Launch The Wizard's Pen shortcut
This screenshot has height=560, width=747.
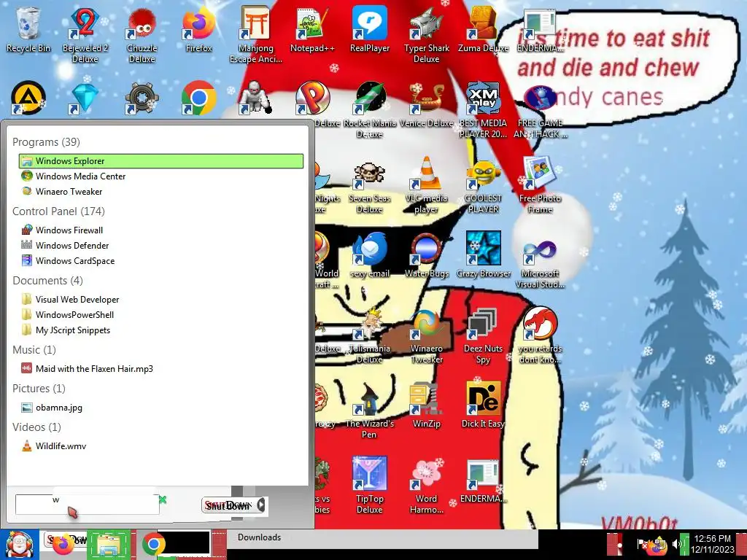pyautogui.click(x=370, y=411)
